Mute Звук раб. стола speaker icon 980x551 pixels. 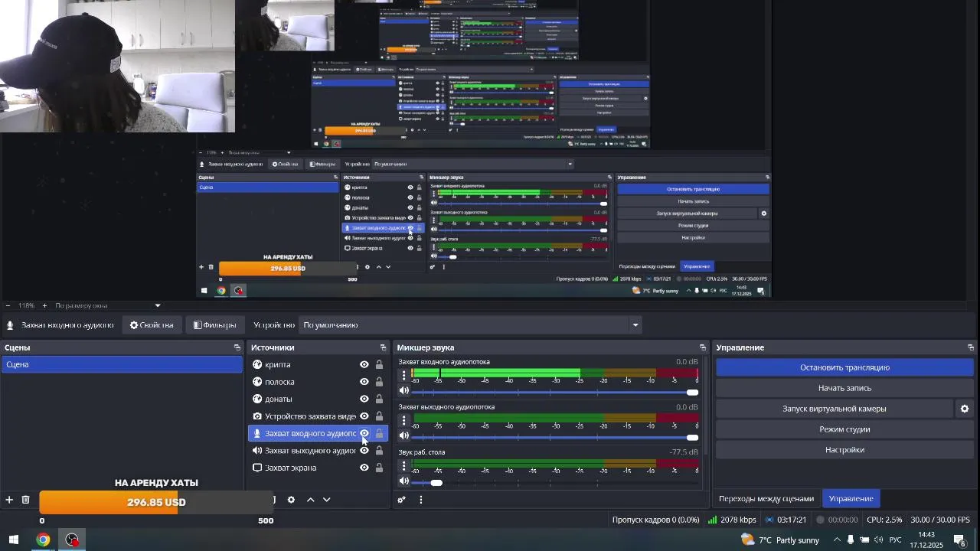point(404,481)
